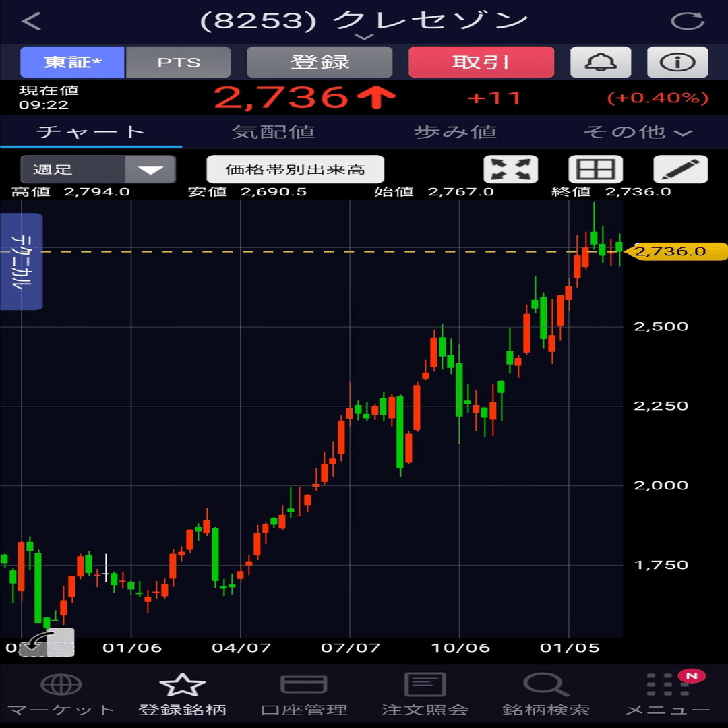
Task: Refresh the stock quote data
Action: click(x=688, y=21)
